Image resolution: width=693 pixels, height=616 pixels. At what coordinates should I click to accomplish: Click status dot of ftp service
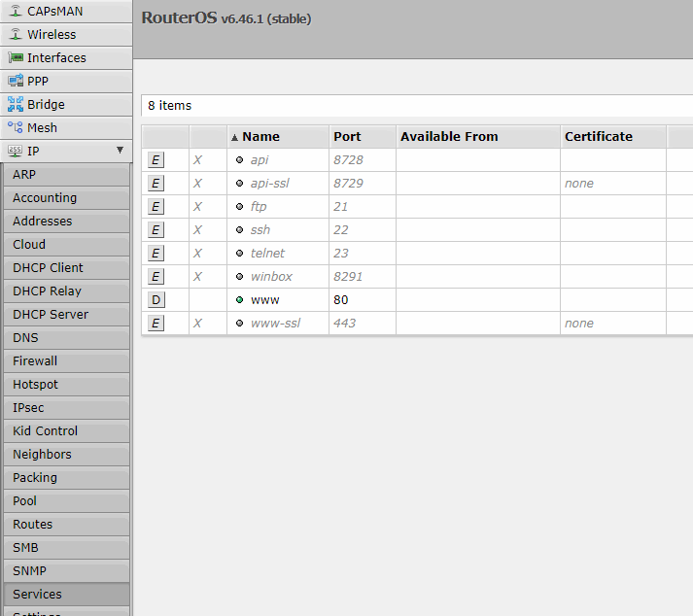[239, 206]
